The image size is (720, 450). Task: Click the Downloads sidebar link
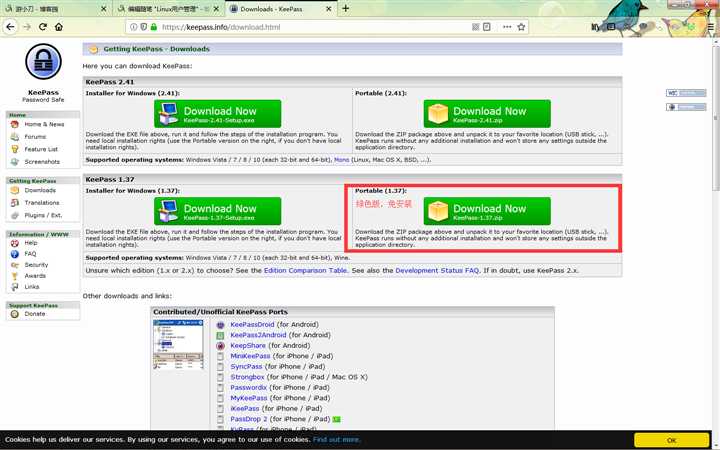click(40, 190)
